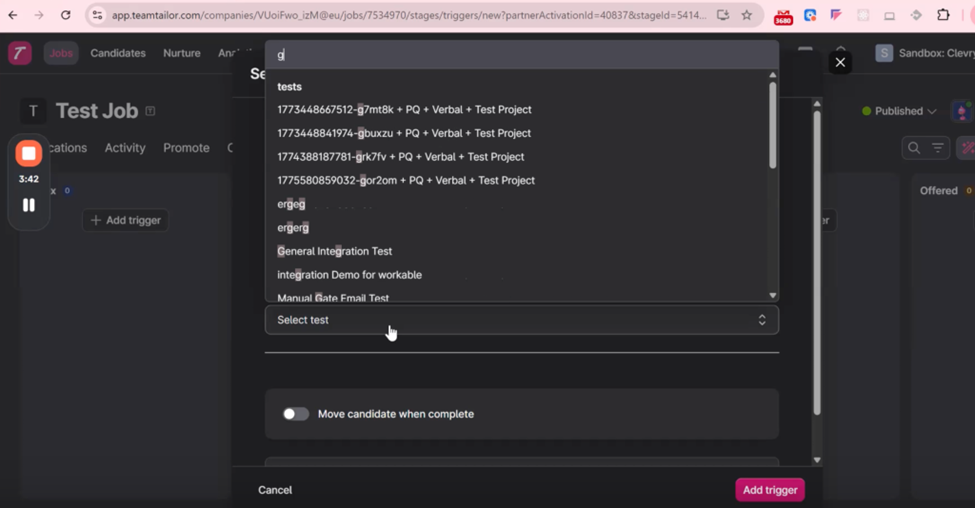Pause the recording timer
The height and width of the screenshot is (508, 975).
29,205
